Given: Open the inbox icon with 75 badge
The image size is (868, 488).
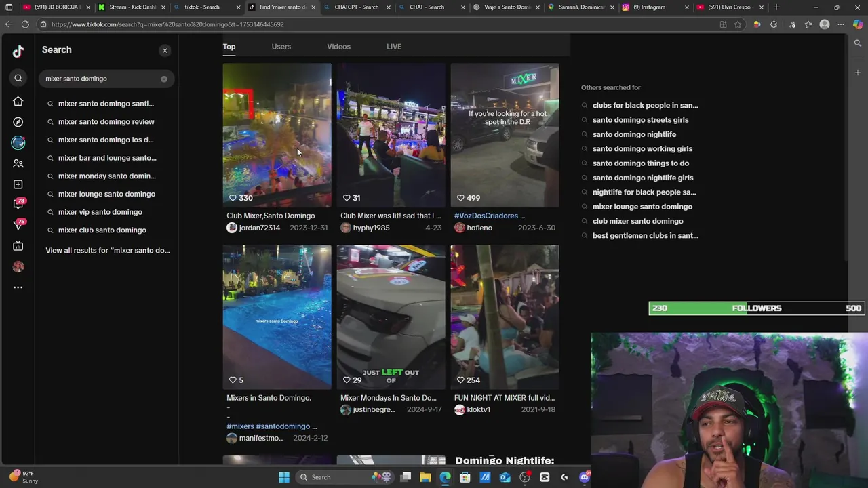Looking at the screenshot, I should [19, 225].
